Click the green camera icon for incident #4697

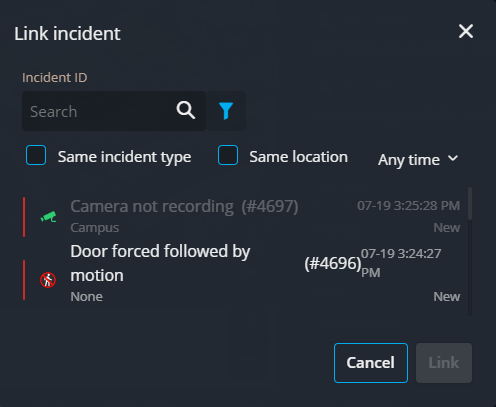tap(48, 217)
